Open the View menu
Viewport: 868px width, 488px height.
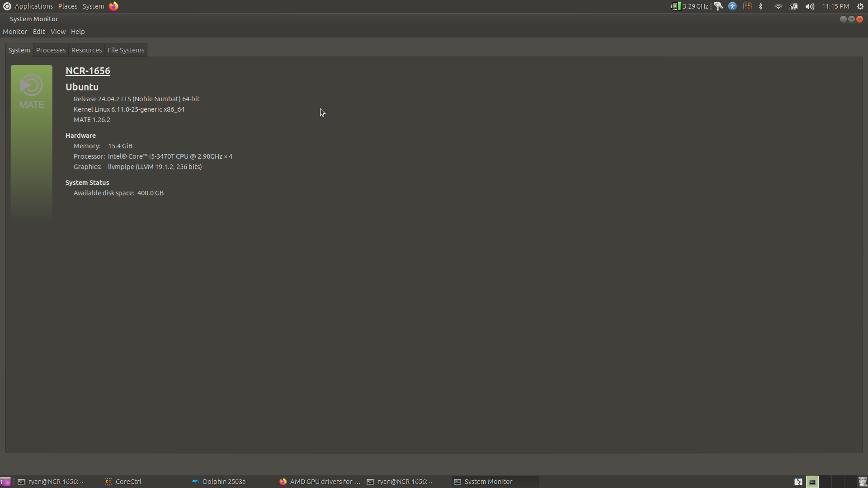(x=58, y=32)
